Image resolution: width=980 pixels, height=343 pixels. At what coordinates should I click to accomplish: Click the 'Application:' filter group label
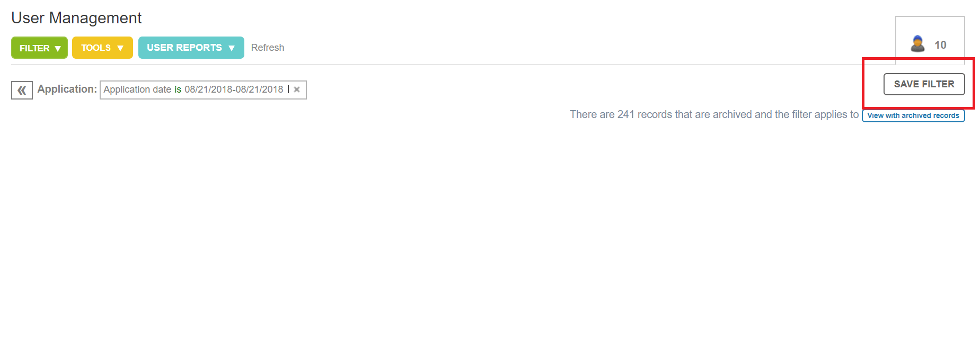click(x=67, y=89)
